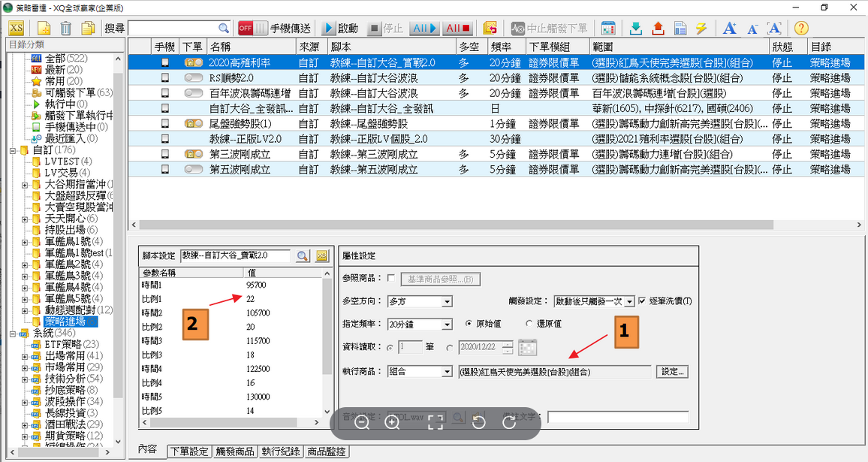Viewport: 868px width, 462px height.
Task: Switch to the 下單設定 tab
Action: [189, 452]
